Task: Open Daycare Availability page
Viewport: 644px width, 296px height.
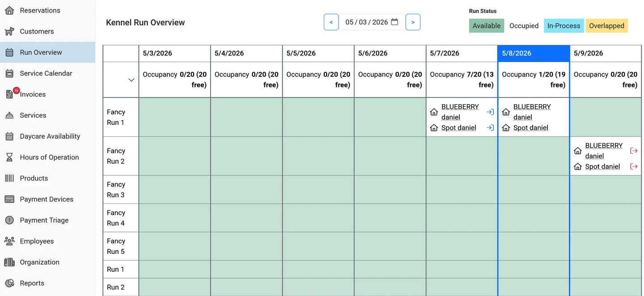Action: coord(47,136)
